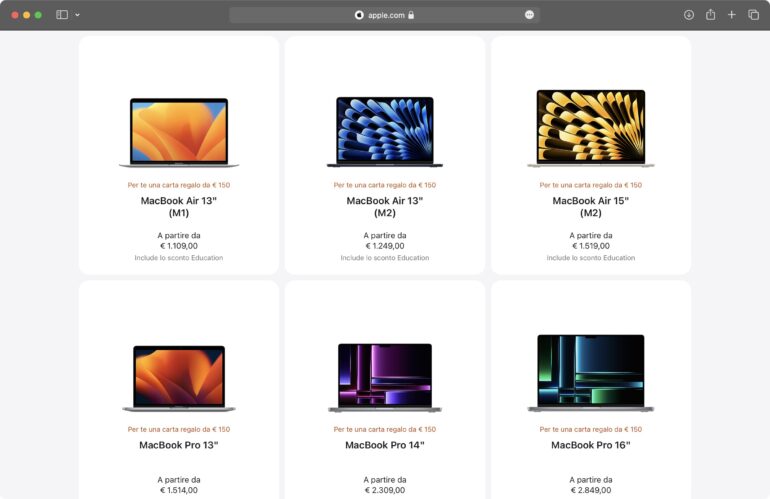Open the Share menu
Viewport: 770px width, 499px height.
click(711, 15)
